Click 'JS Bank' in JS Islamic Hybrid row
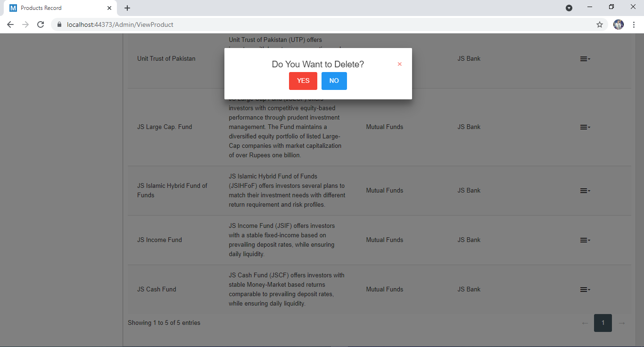 (469, 191)
